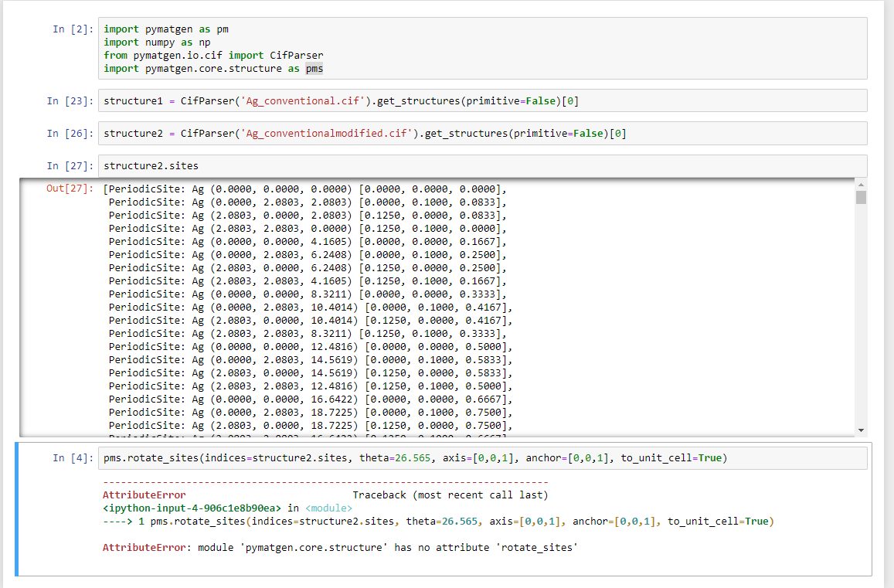The height and width of the screenshot is (588, 894).
Task: Click theta=26.565 in the input cell
Action: coord(395,458)
